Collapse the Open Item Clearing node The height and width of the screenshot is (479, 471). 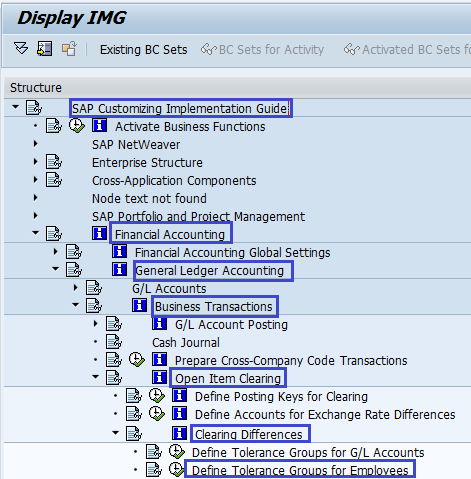[96, 377]
